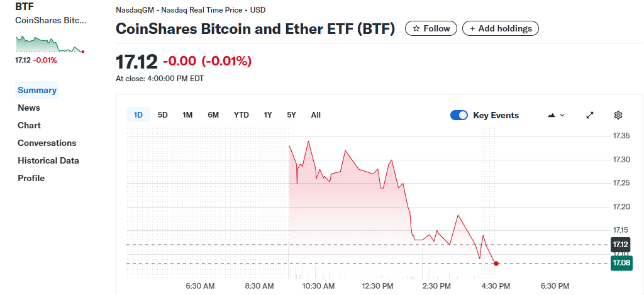Expand chart to full screen
The image size is (644, 295).
[x=590, y=115]
